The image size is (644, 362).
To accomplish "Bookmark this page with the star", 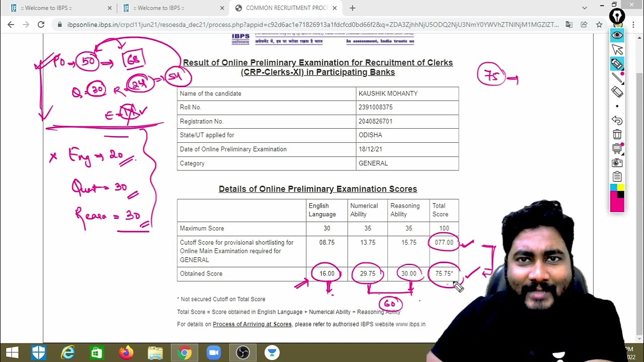I will (599, 24).
